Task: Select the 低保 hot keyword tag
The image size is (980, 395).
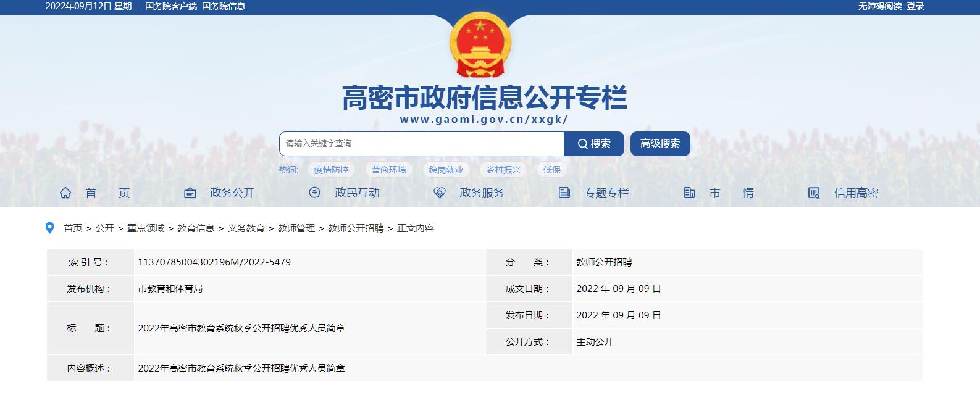Action: (x=552, y=170)
